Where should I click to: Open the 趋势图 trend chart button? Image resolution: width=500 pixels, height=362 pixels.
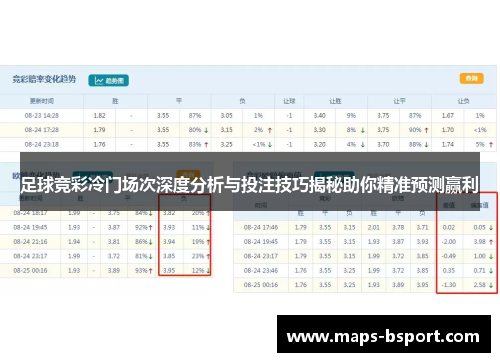(108, 80)
